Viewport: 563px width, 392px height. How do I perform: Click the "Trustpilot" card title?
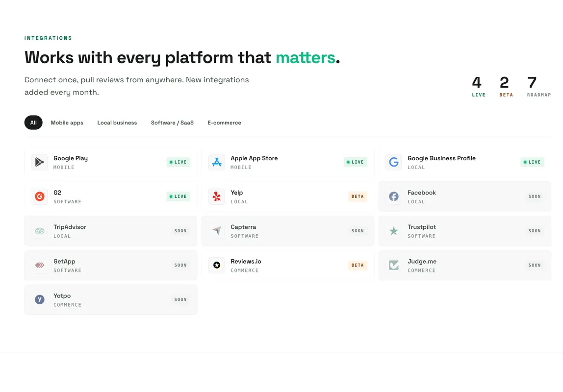point(422,227)
